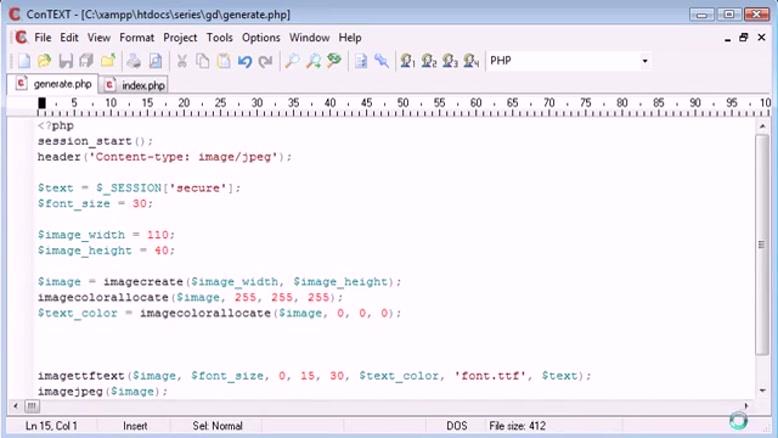Restore the document child window

pyautogui.click(x=743, y=37)
